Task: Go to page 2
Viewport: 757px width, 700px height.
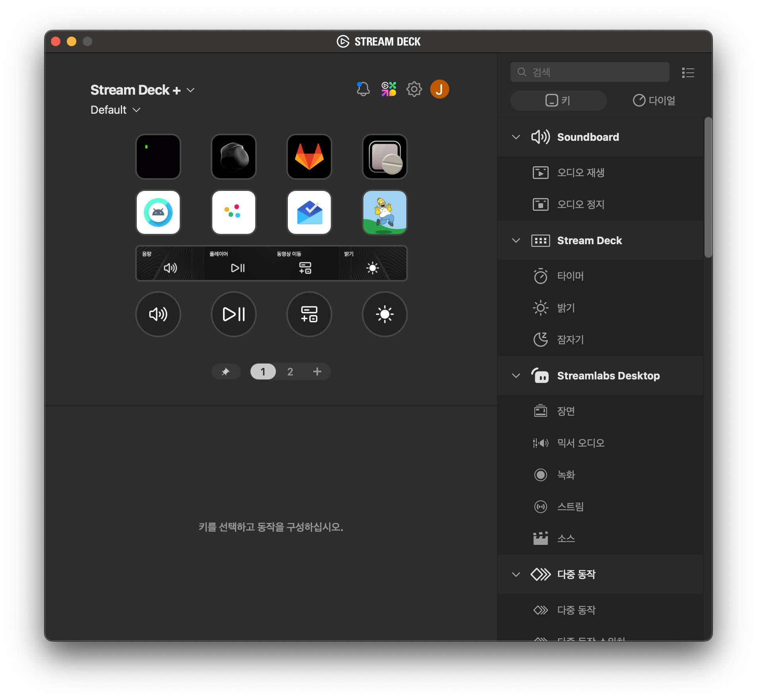Action: (290, 371)
